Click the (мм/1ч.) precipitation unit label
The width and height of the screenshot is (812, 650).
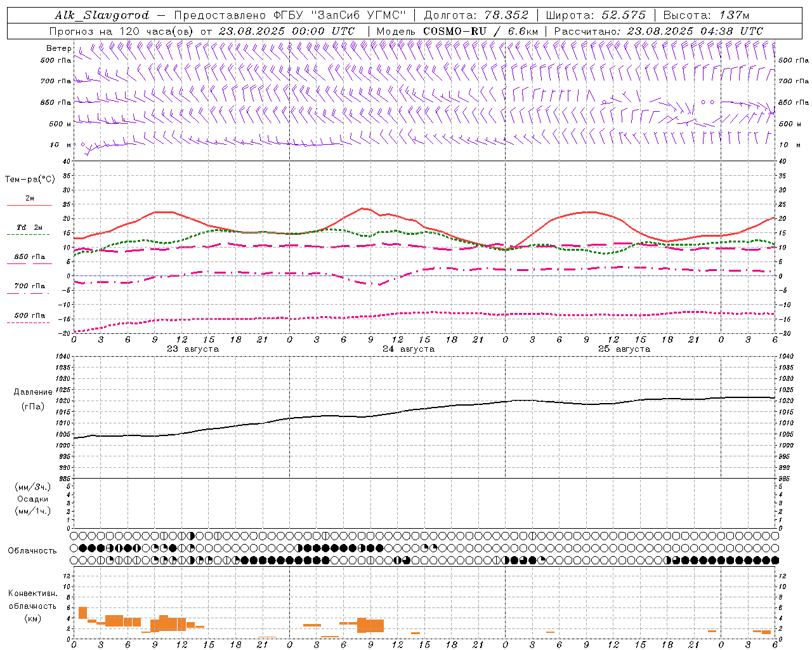click(33, 511)
